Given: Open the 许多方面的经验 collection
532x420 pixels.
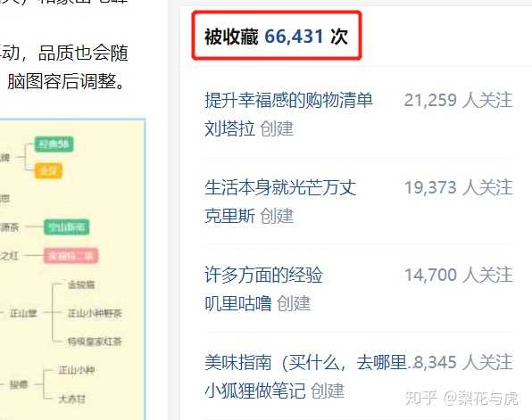Looking at the screenshot, I should (x=263, y=275).
